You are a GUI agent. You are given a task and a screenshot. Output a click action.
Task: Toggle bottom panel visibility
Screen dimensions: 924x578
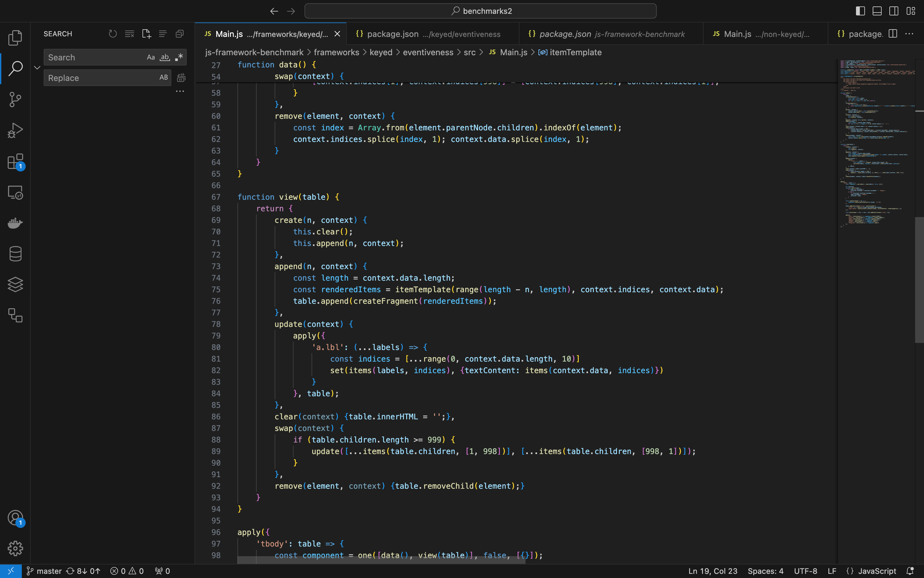[877, 11]
